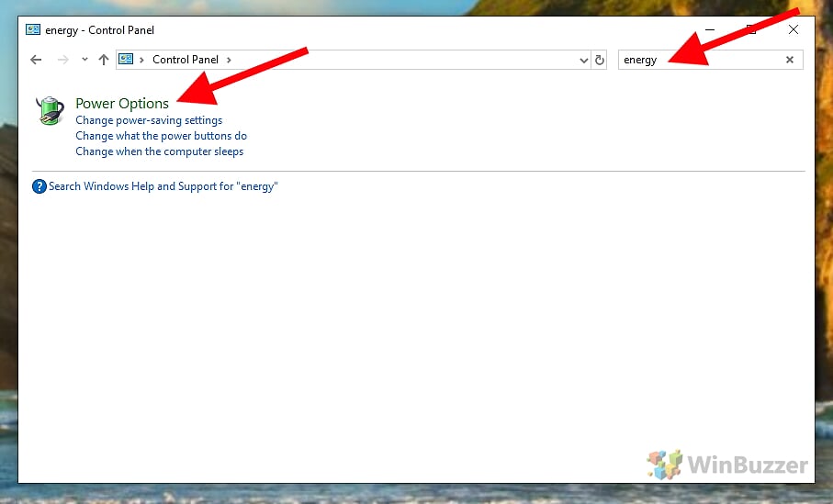Clear the energy search text
The image size is (833, 504).
coord(790,60)
